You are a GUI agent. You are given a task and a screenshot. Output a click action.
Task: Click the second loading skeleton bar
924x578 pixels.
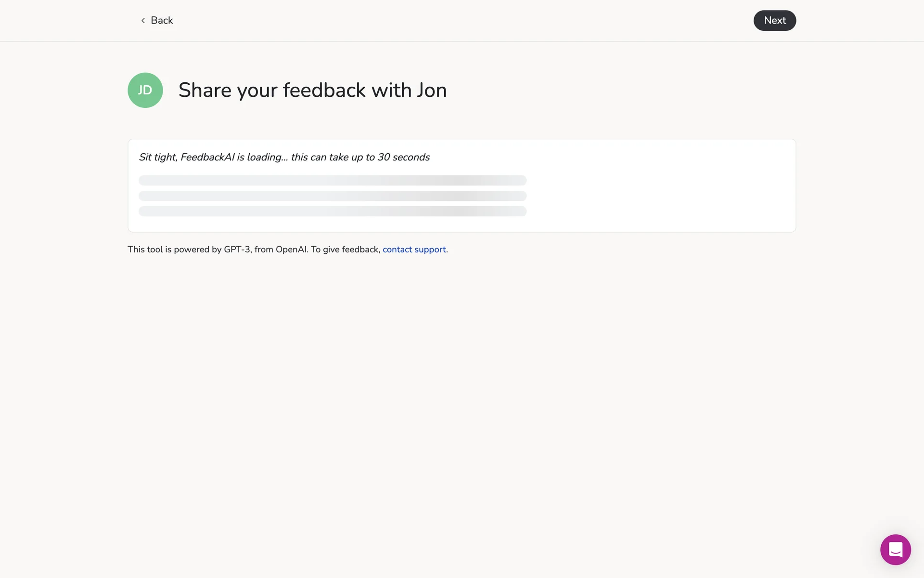pyautogui.click(x=332, y=196)
